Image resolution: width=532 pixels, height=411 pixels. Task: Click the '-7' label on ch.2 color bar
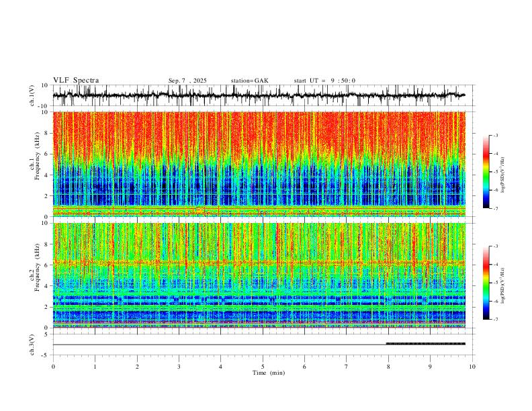click(x=495, y=320)
